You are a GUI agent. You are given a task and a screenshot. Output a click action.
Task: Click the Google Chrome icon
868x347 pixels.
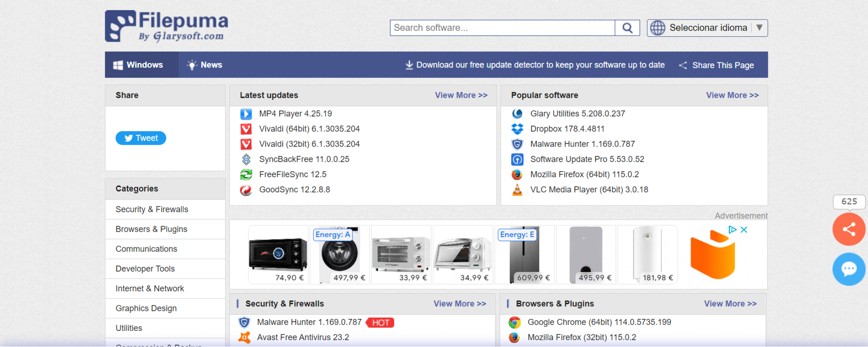coord(515,322)
